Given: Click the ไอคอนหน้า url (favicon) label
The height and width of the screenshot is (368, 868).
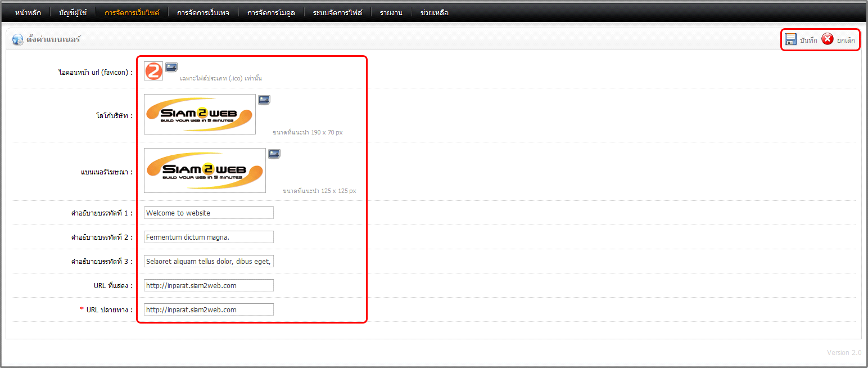Looking at the screenshot, I should pyautogui.click(x=96, y=73).
